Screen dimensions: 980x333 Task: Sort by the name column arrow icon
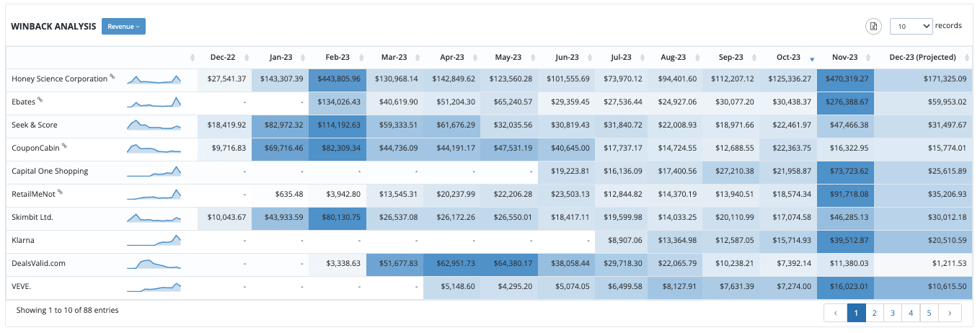(x=193, y=58)
